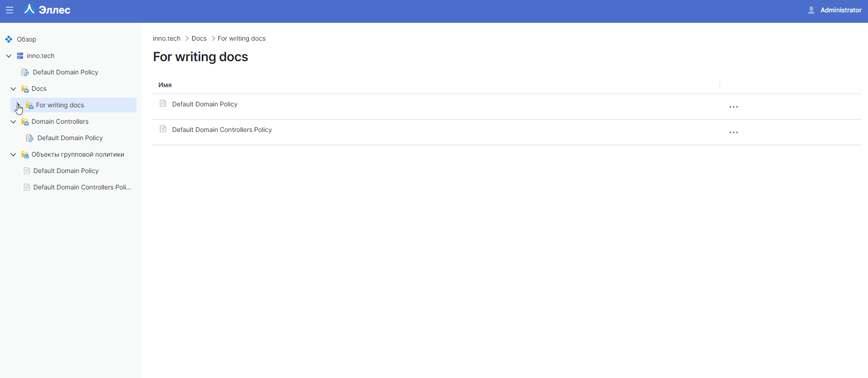Click the Эллес logo
The width and height of the screenshot is (868, 378).
[x=47, y=10]
